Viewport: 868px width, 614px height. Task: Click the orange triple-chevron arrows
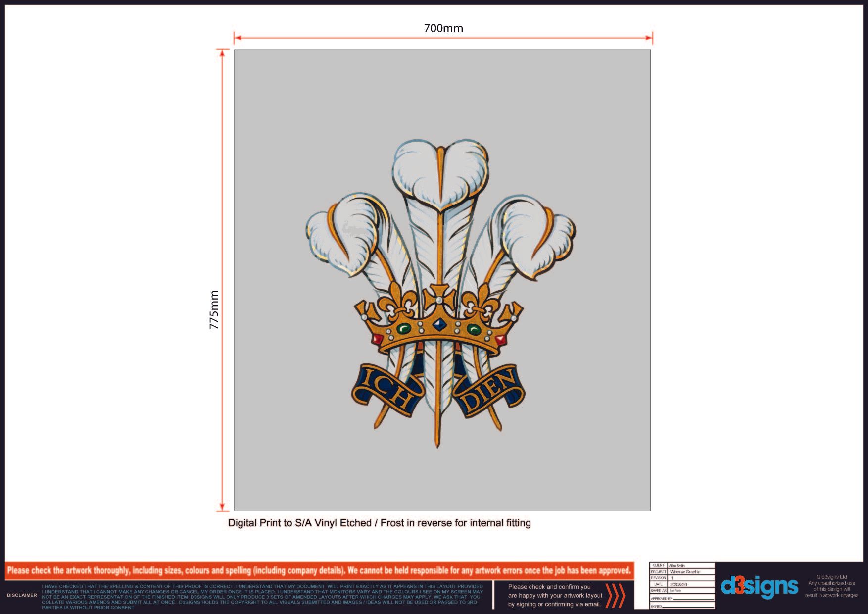click(x=615, y=595)
